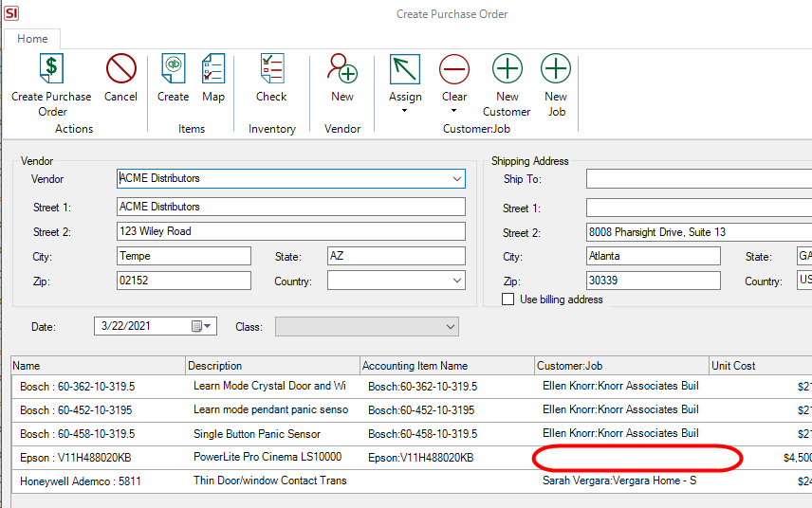The image size is (812, 508).
Task: Click accounting item Bosch:60-452-10-3195 cell
Action: tap(421, 410)
